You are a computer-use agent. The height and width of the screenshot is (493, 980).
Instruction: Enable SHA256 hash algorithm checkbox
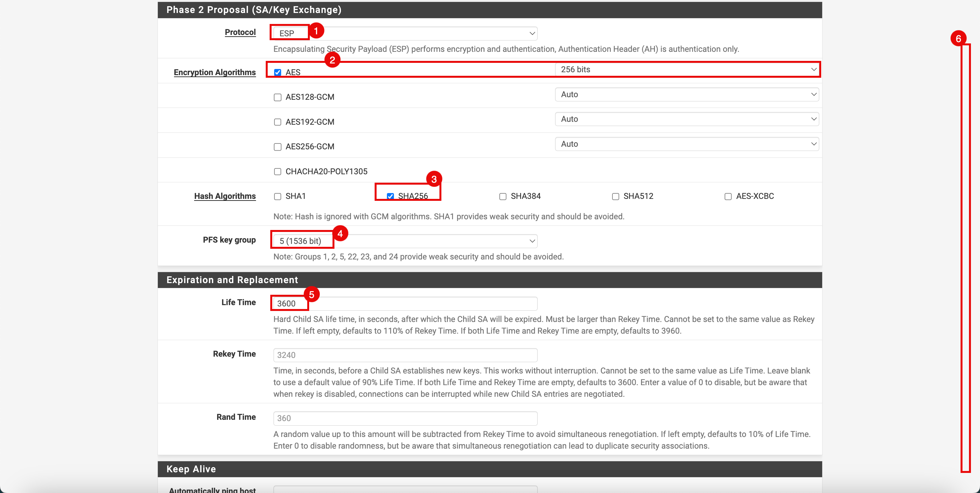pyautogui.click(x=391, y=196)
